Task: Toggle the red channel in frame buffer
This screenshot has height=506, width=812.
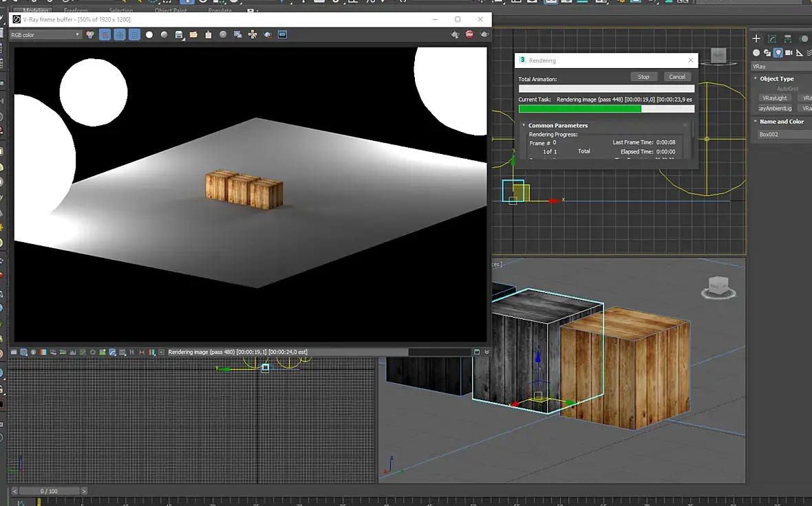Action: 105,34
